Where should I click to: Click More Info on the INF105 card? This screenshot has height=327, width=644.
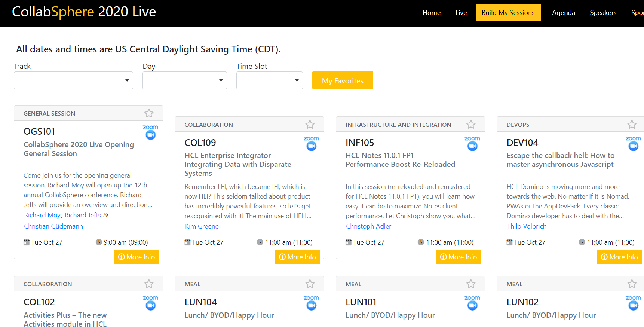click(x=458, y=257)
